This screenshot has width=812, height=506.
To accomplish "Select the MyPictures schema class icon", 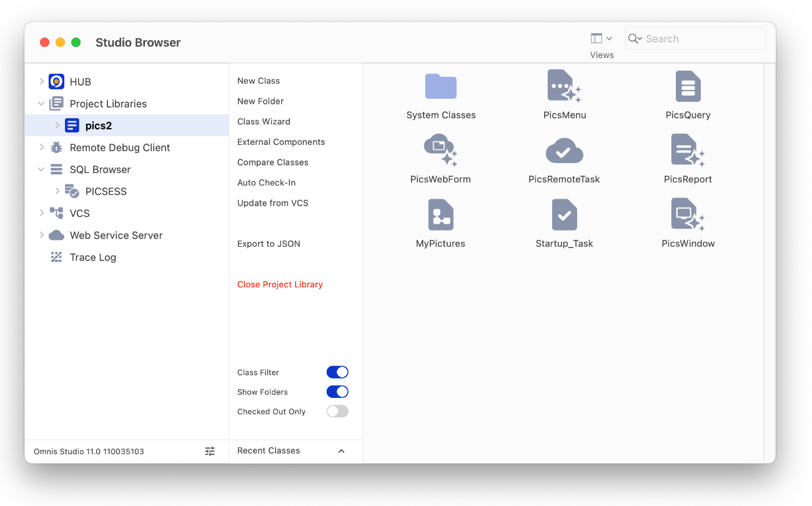I will tap(440, 214).
